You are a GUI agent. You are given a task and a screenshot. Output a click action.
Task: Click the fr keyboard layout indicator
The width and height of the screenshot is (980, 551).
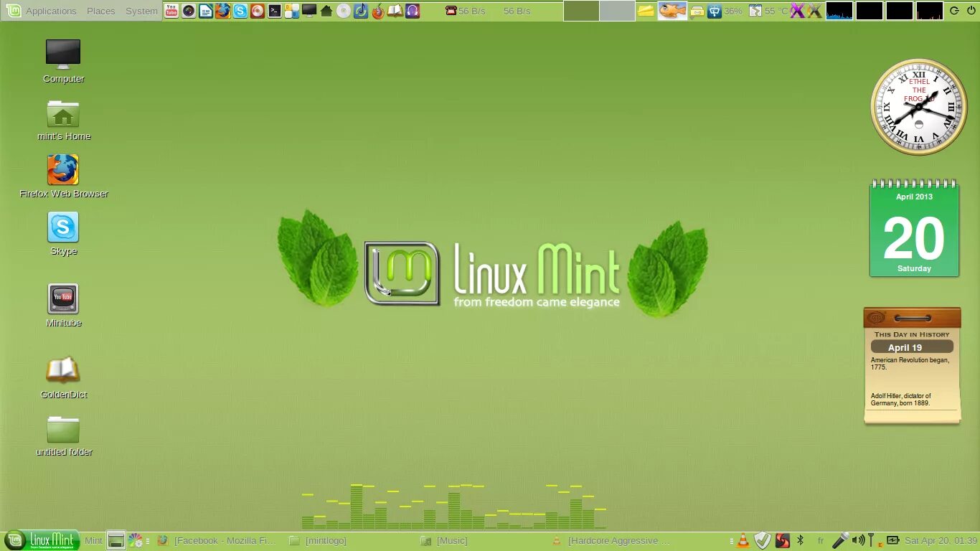821,541
